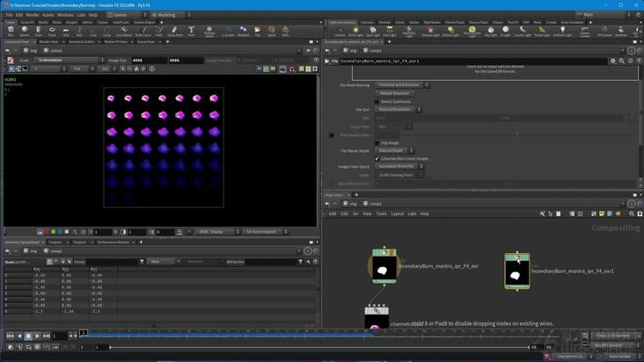
Task: Select the Draw Curve shelf tool
Action: (143, 31)
